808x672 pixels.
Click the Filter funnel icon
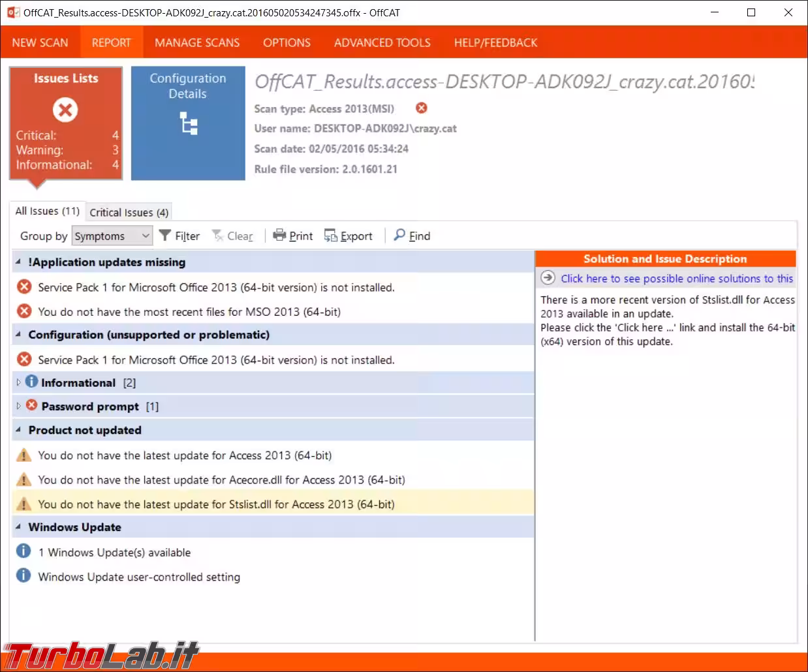(x=165, y=236)
